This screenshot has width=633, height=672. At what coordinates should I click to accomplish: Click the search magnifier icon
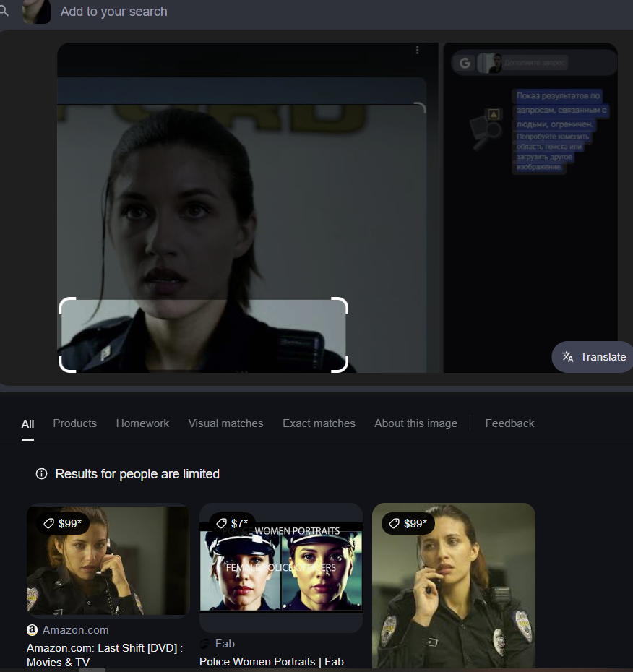pos(4,10)
